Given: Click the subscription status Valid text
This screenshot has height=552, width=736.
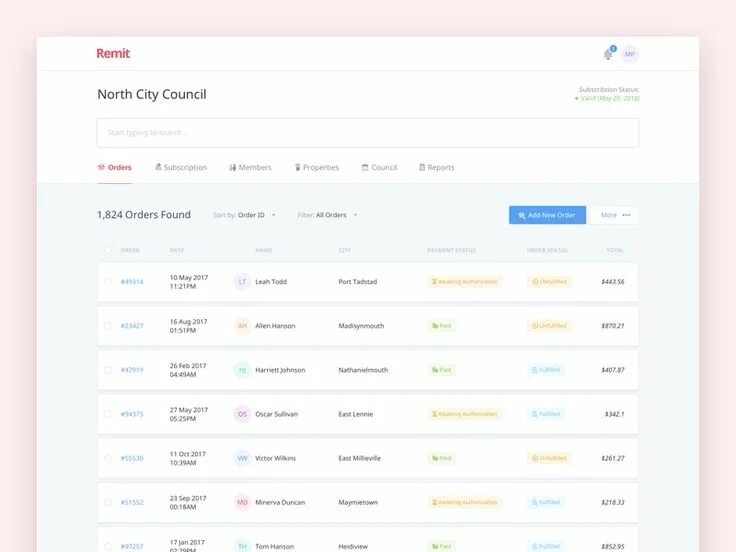Looking at the screenshot, I should 607,98.
